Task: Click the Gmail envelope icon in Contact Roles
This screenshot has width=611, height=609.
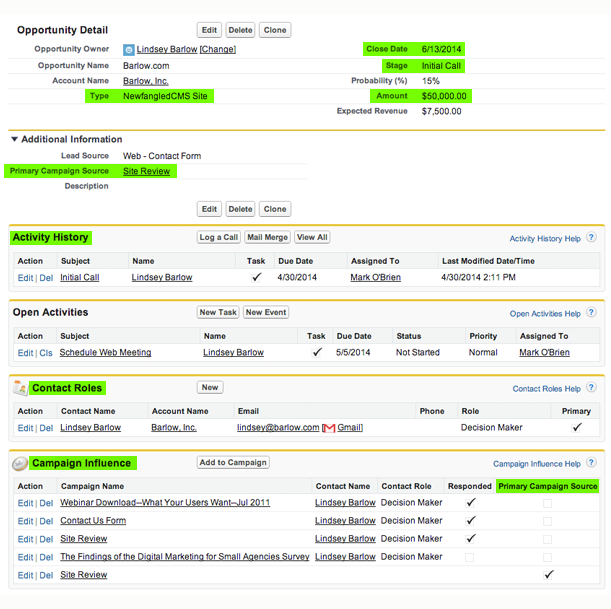Action: click(x=327, y=428)
